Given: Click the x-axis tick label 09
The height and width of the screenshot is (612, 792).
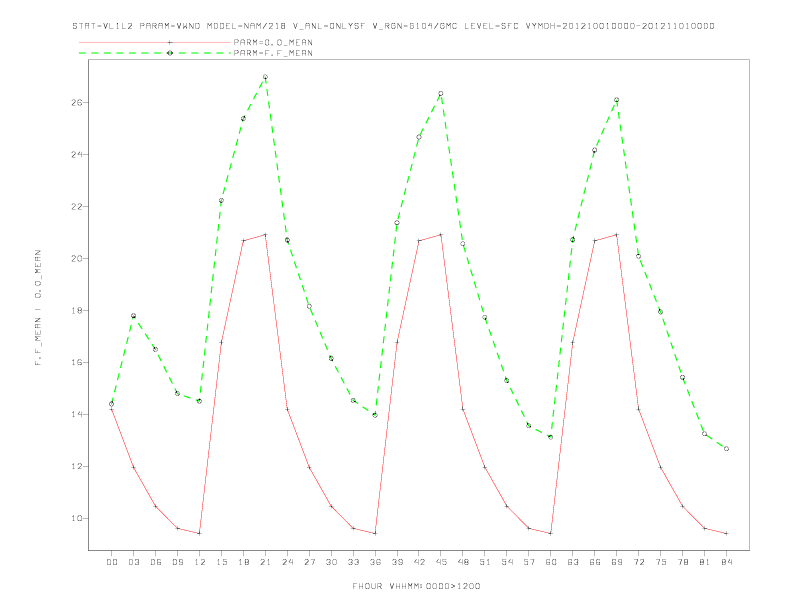Looking at the screenshot, I should coord(177,562).
